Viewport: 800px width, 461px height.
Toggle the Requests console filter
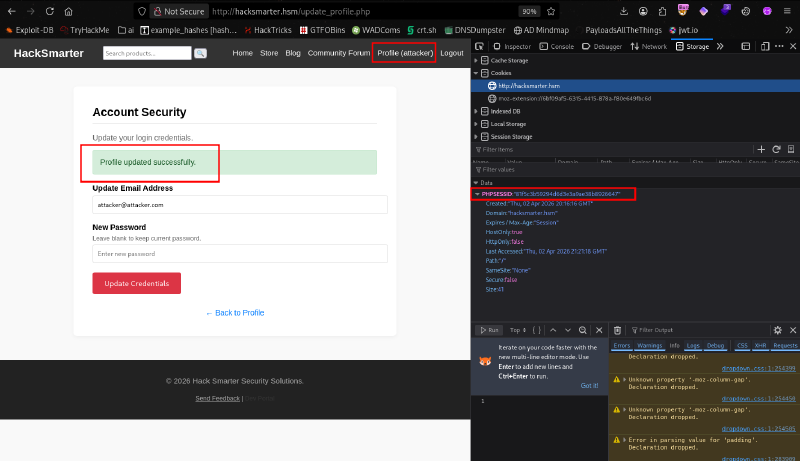[x=785, y=345]
